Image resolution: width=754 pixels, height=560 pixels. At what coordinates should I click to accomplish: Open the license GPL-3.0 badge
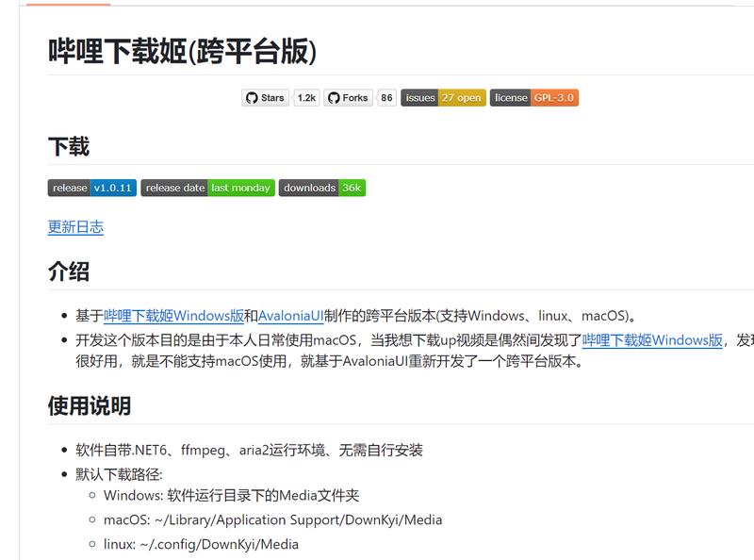pos(534,98)
